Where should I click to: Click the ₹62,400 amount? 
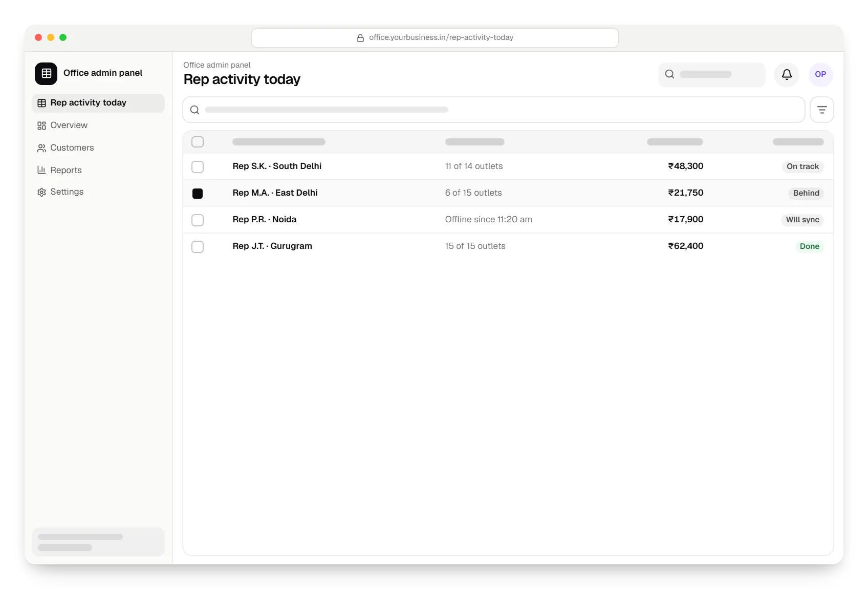(x=686, y=246)
